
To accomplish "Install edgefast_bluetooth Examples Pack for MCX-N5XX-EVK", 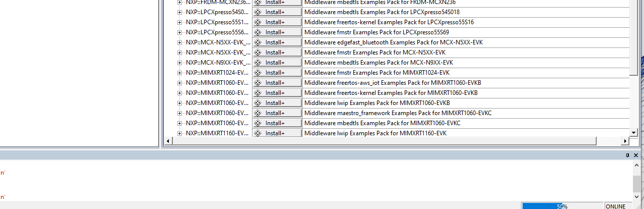I will (277, 42).
